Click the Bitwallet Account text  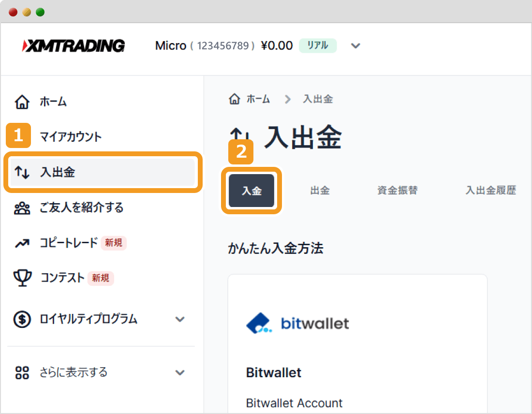294,403
